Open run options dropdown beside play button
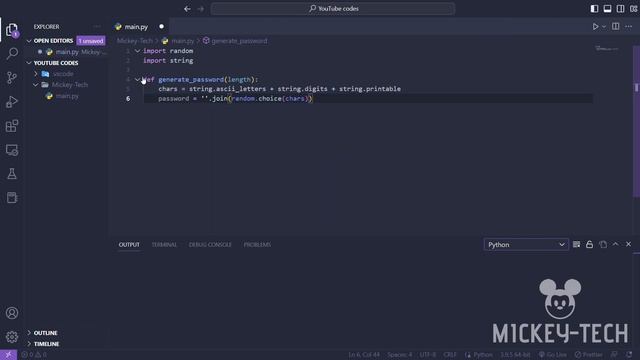Screen dimensions: 640x360 tap(604, 27)
